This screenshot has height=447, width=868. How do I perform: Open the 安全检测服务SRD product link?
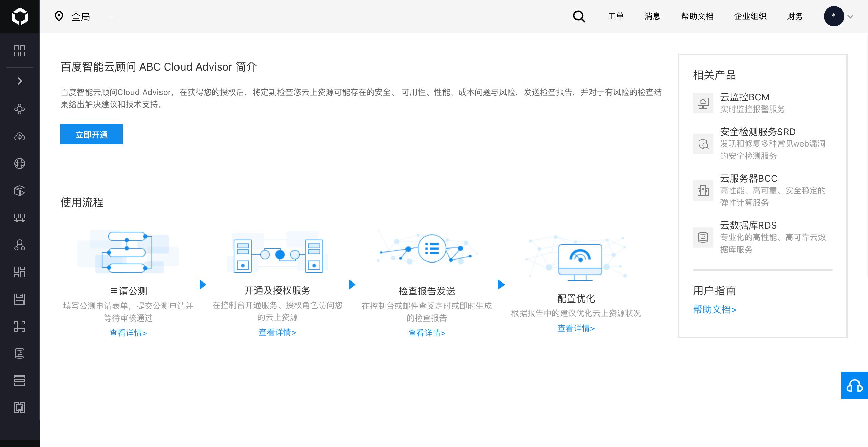tap(758, 132)
